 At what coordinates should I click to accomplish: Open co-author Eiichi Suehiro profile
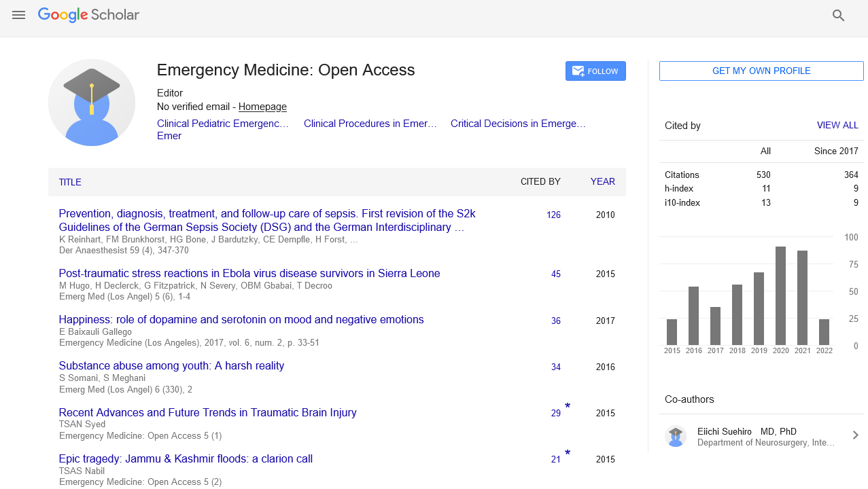[746, 431]
